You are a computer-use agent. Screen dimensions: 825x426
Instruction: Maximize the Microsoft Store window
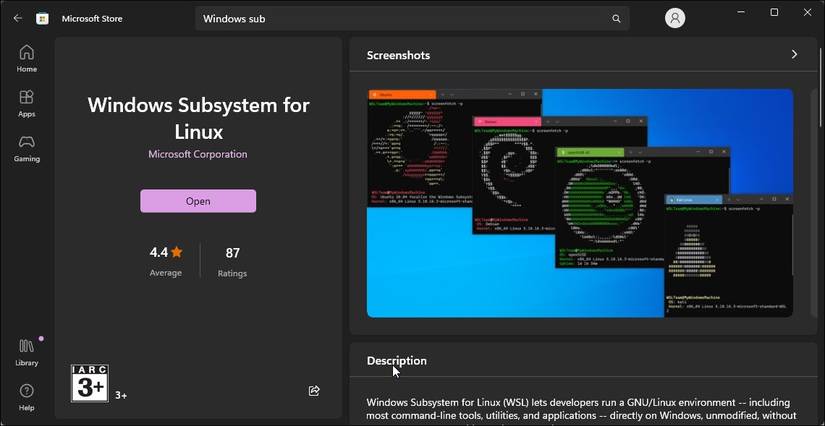pyautogui.click(x=774, y=13)
